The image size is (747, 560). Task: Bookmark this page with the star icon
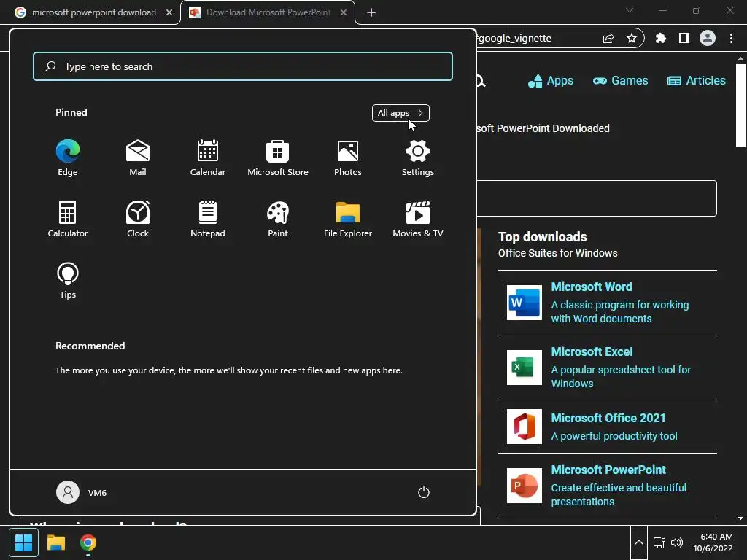coord(632,38)
